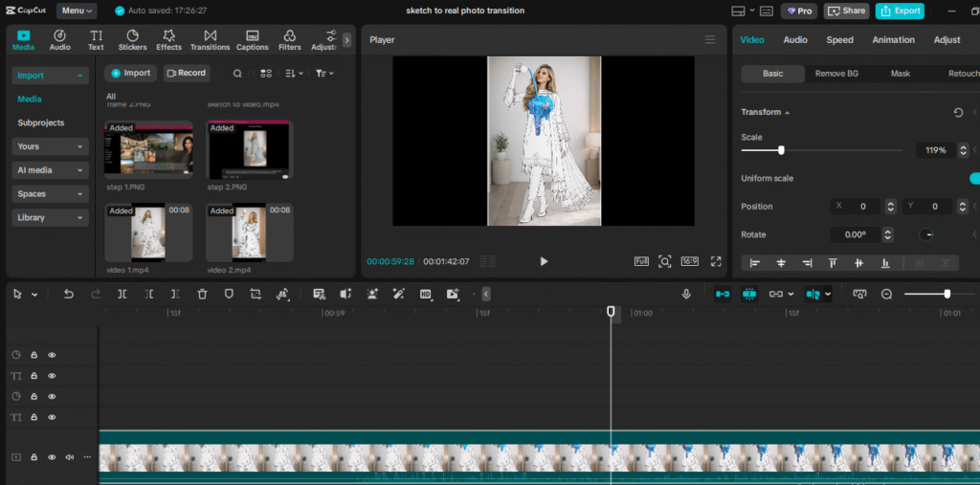Select the video 1.mp4 thumbnail
The image size is (980, 485).
tap(148, 232)
